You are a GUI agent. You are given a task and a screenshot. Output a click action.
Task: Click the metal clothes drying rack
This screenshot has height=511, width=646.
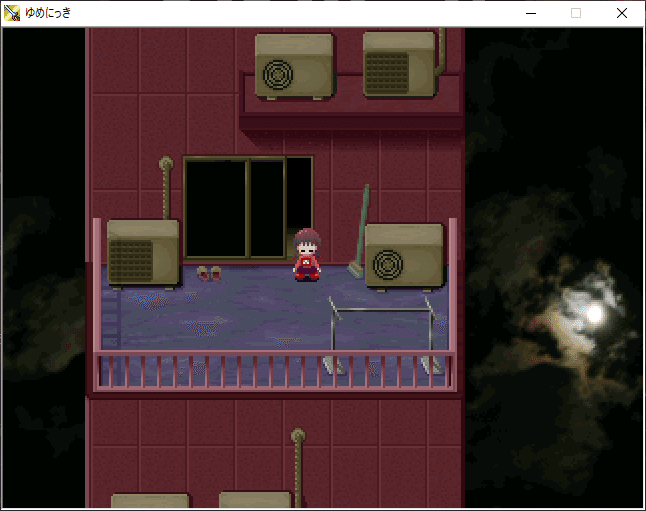click(382, 334)
